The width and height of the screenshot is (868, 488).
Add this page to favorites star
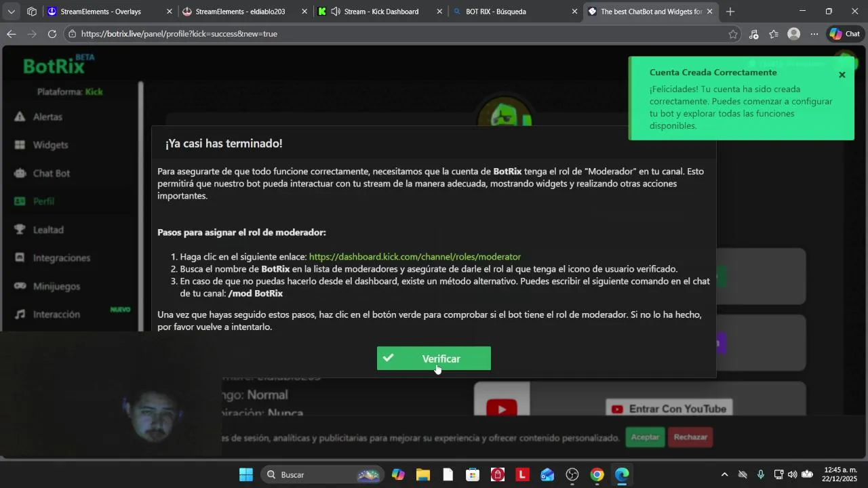(x=733, y=34)
